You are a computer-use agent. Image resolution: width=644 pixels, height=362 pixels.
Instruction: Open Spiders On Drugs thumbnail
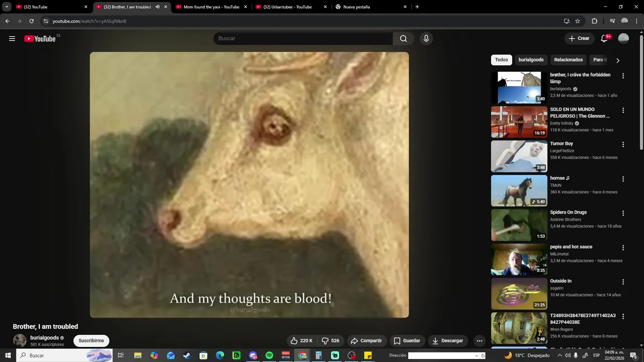point(519,225)
